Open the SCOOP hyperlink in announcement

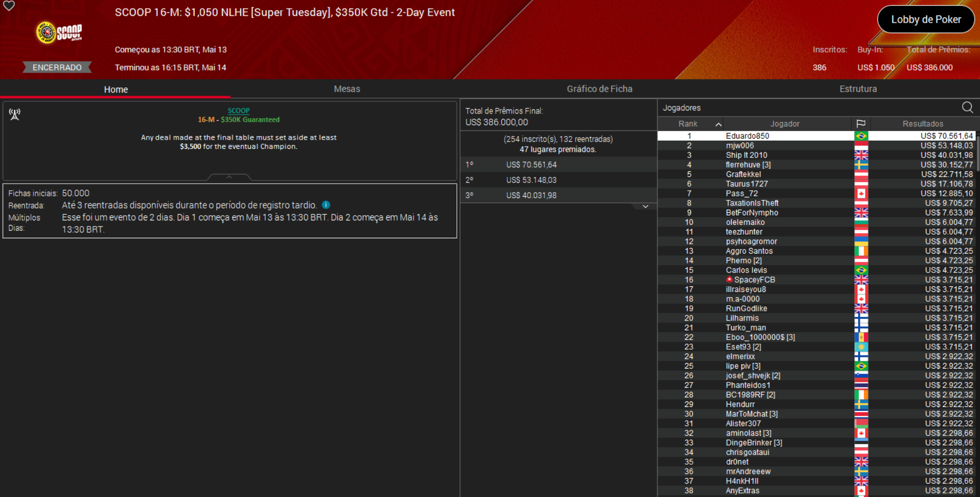[239, 110]
